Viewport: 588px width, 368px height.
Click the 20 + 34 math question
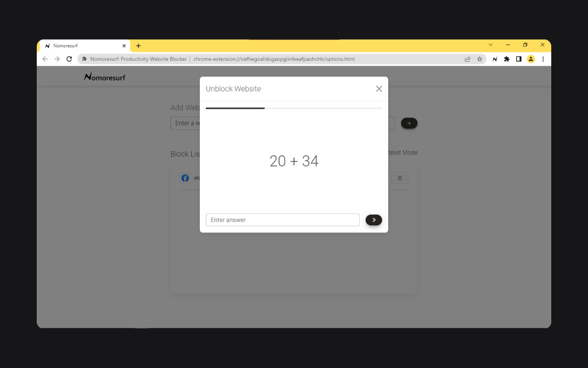[294, 161]
